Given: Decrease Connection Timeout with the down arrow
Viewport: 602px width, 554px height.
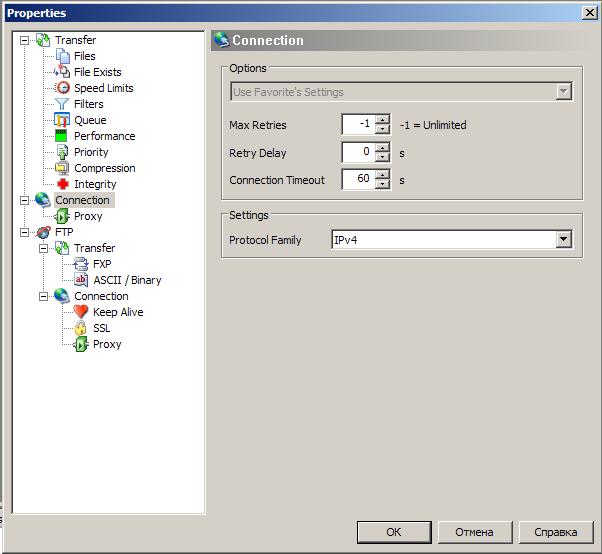Looking at the screenshot, I should [382, 184].
